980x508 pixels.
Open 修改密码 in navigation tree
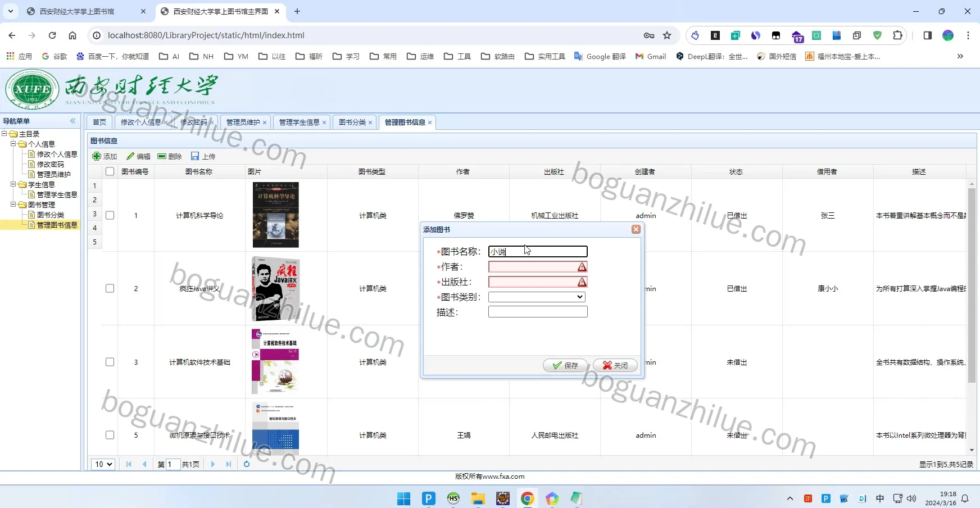(x=51, y=164)
